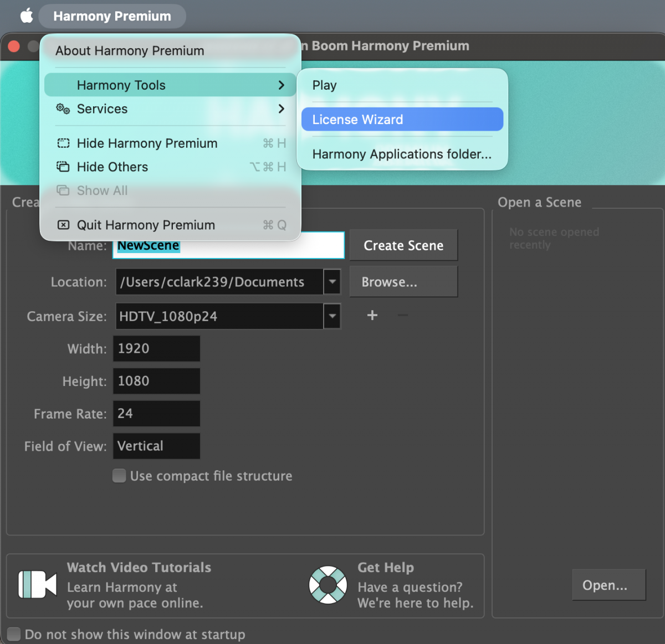
Task: Click the Harmony Premium menu bar item
Action: coord(112,16)
